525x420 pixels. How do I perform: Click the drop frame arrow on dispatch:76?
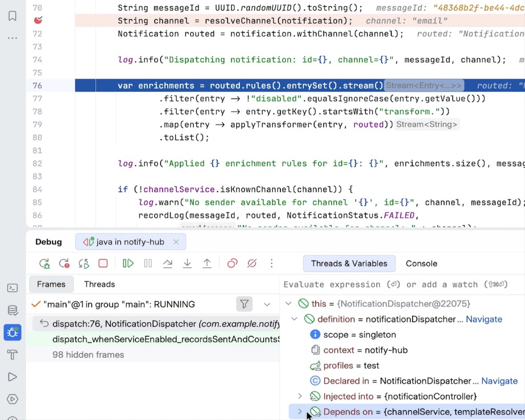[44, 323]
